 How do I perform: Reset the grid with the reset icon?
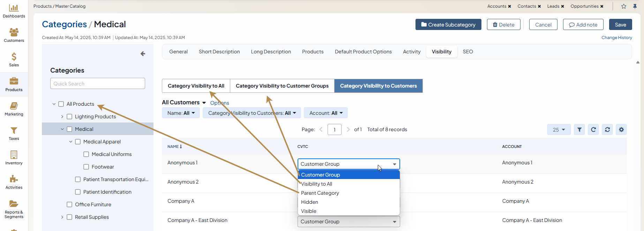pos(607,129)
